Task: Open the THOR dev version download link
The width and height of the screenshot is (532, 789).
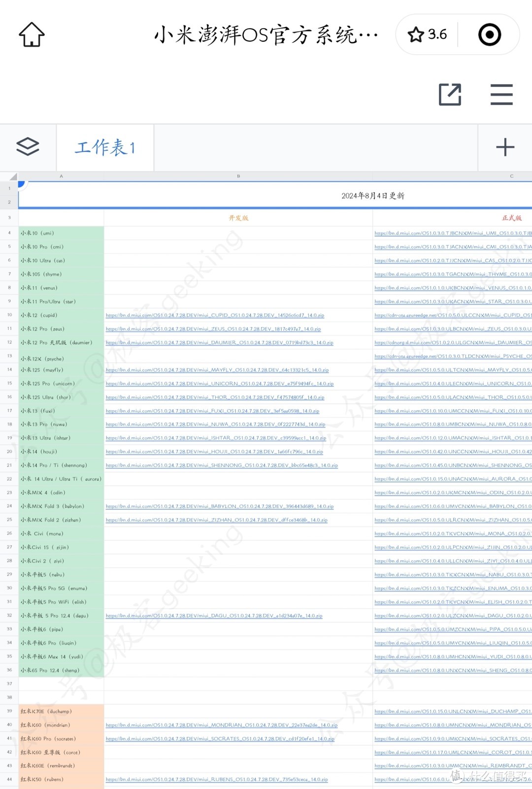Action: (215, 397)
